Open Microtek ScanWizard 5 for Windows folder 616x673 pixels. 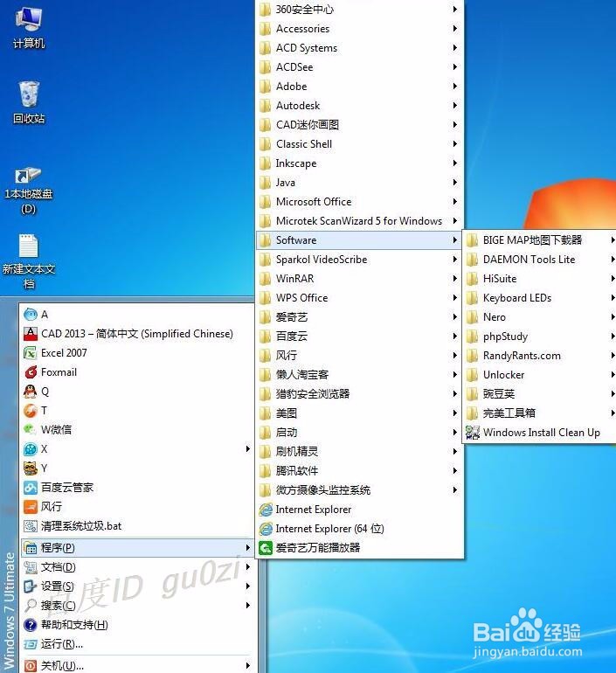(359, 220)
